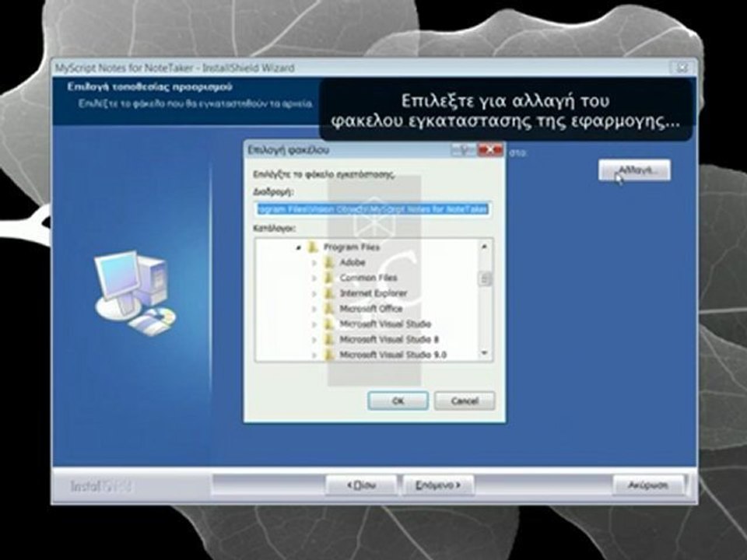Select the Microsoft Office label in tree
747x560 pixels.
(371, 309)
